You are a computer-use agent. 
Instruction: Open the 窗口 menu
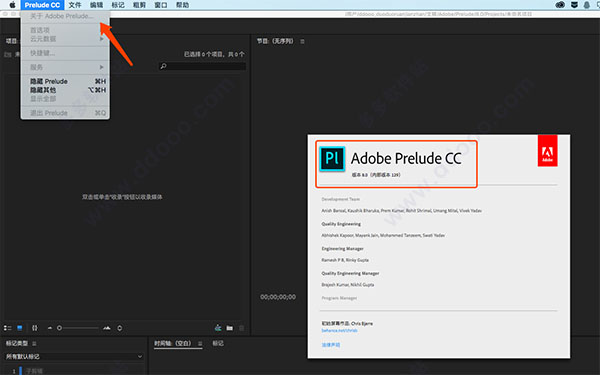pos(161,5)
